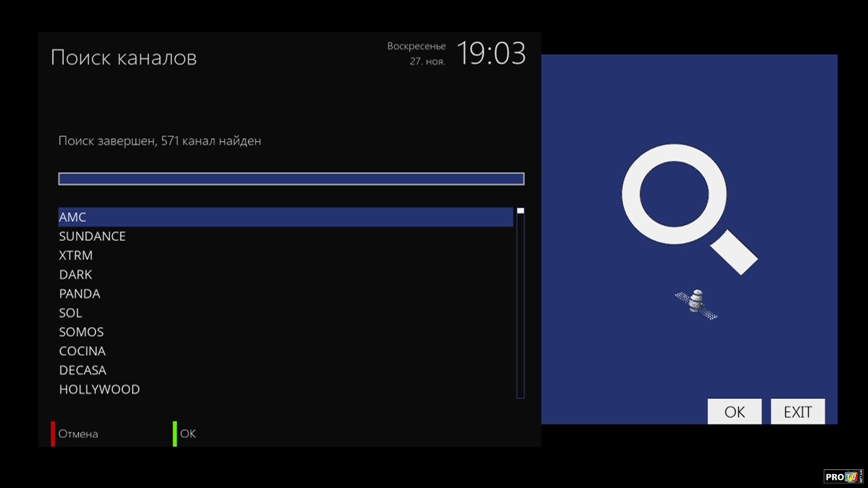Click the green OK color key marker
The image size is (868, 488).
(175, 434)
